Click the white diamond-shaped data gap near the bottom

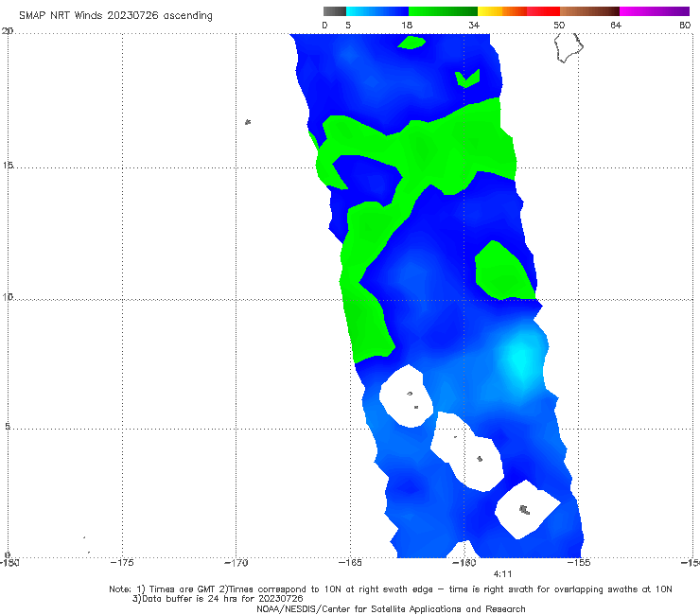tap(527, 510)
